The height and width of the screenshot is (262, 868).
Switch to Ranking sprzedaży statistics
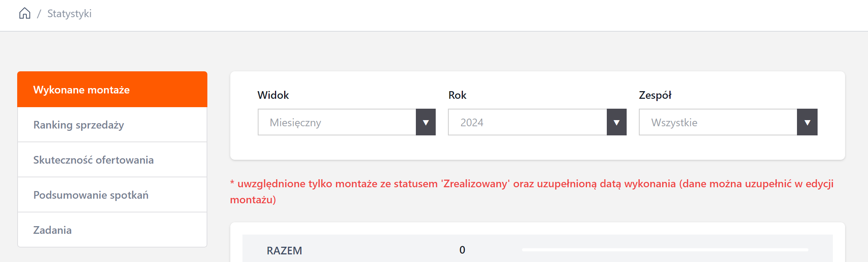[x=112, y=125]
